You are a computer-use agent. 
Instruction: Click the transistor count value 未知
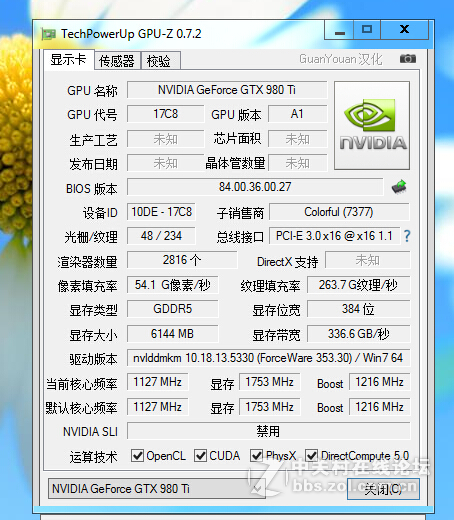[x=297, y=163]
